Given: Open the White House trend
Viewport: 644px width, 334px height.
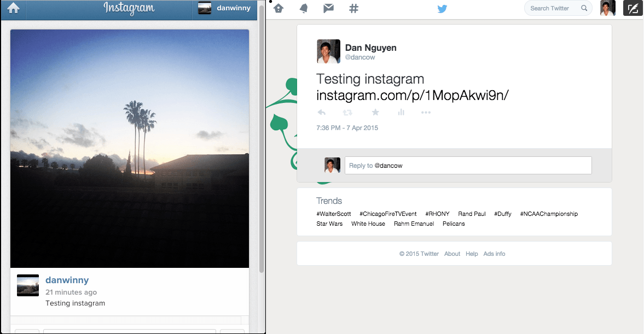Looking at the screenshot, I should tap(368, 224).
